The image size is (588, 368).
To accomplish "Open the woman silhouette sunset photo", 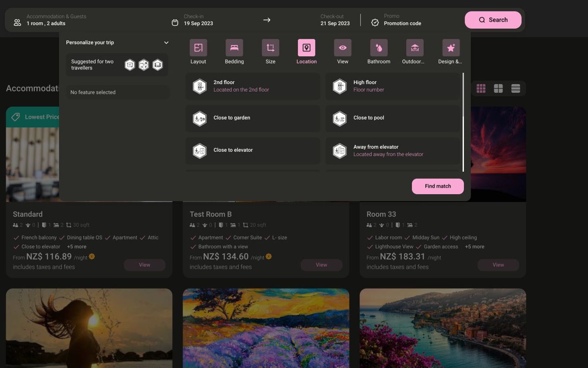I will [x=89, y=328].
